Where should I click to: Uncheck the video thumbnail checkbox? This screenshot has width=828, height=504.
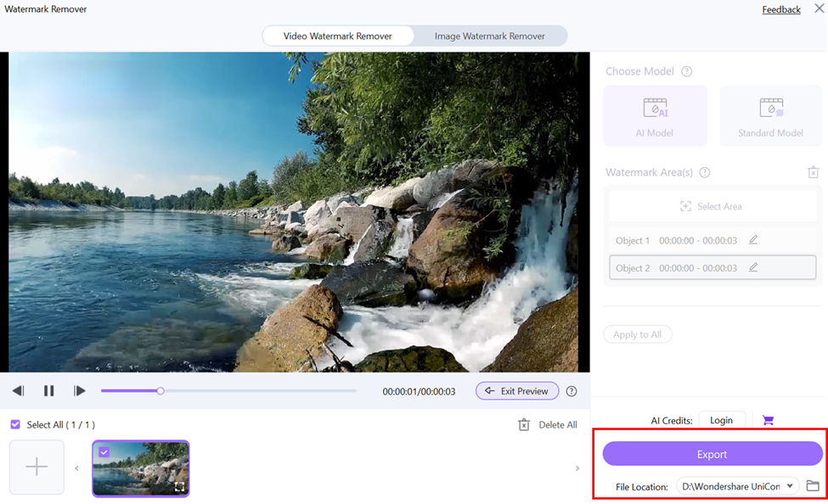coord(104,451)
